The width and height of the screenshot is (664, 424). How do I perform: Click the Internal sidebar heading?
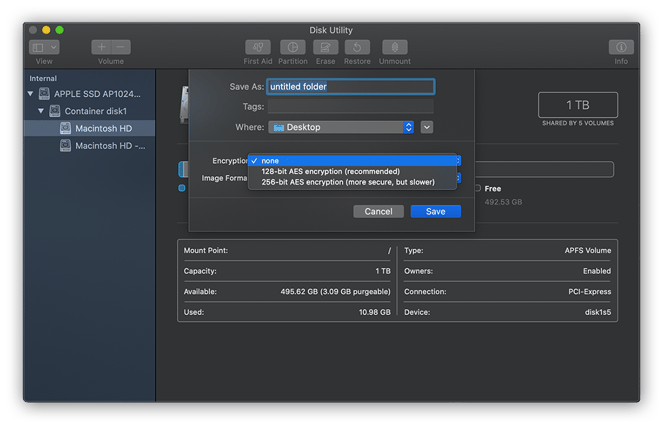click(x=43, y=78)
